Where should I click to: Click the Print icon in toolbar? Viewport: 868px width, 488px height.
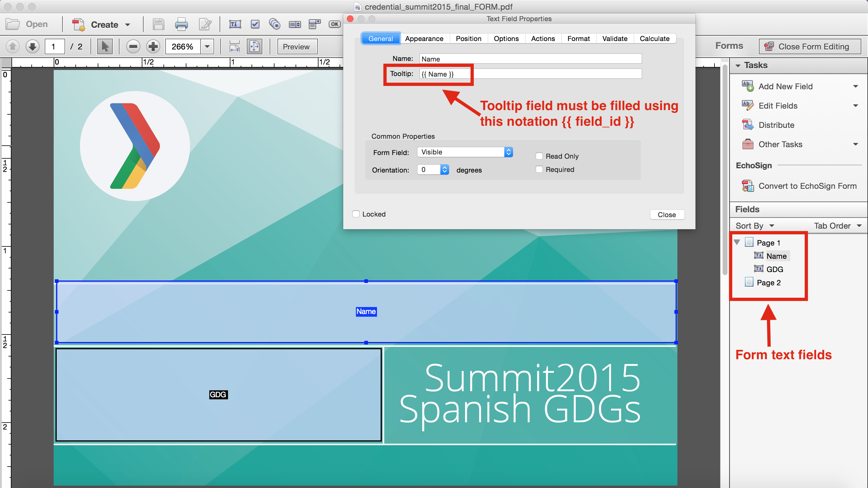pyautogui.click(x=181, y=24)
